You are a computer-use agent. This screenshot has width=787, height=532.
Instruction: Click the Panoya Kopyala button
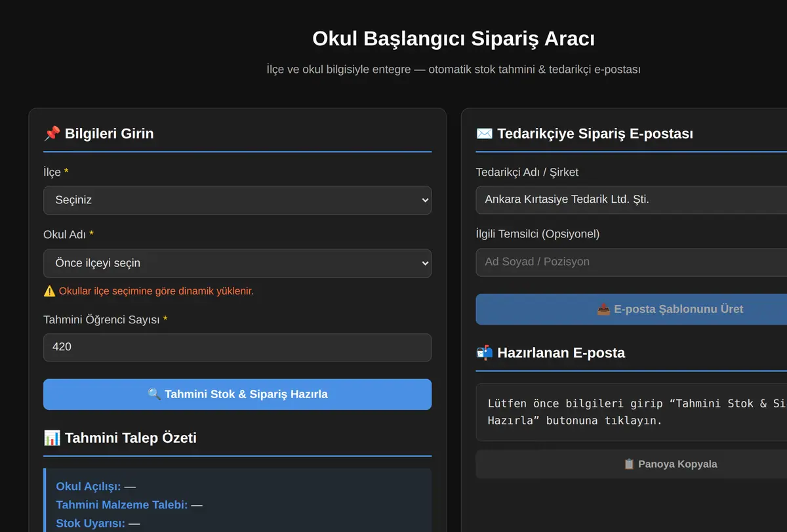pyautogui.click(x=632, y=464)
